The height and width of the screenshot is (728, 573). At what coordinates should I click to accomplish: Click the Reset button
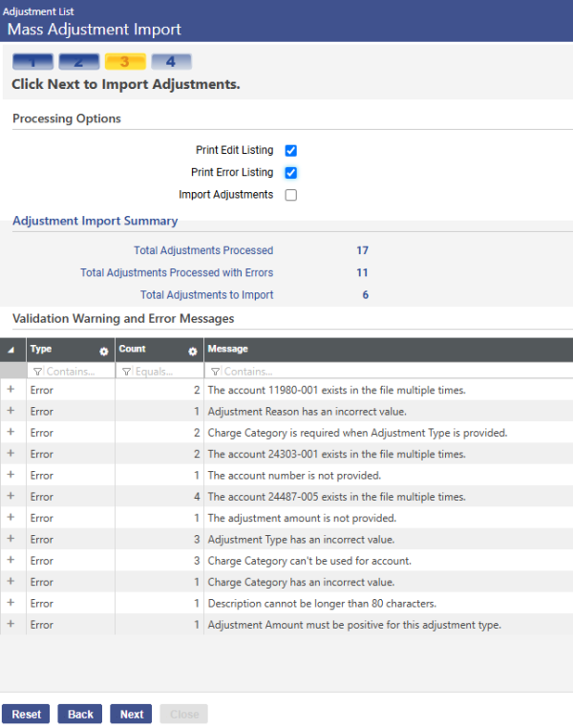tap(26, 714)
